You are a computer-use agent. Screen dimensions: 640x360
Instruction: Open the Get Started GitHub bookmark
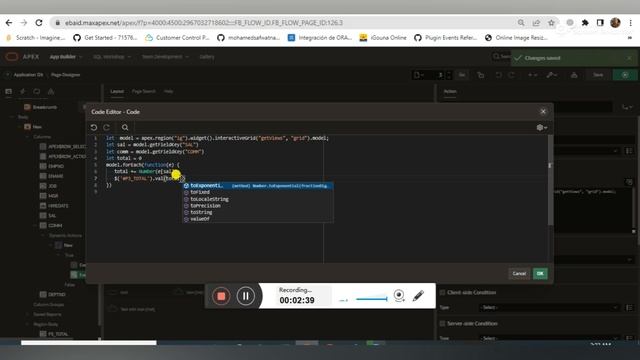click(105, 38)
